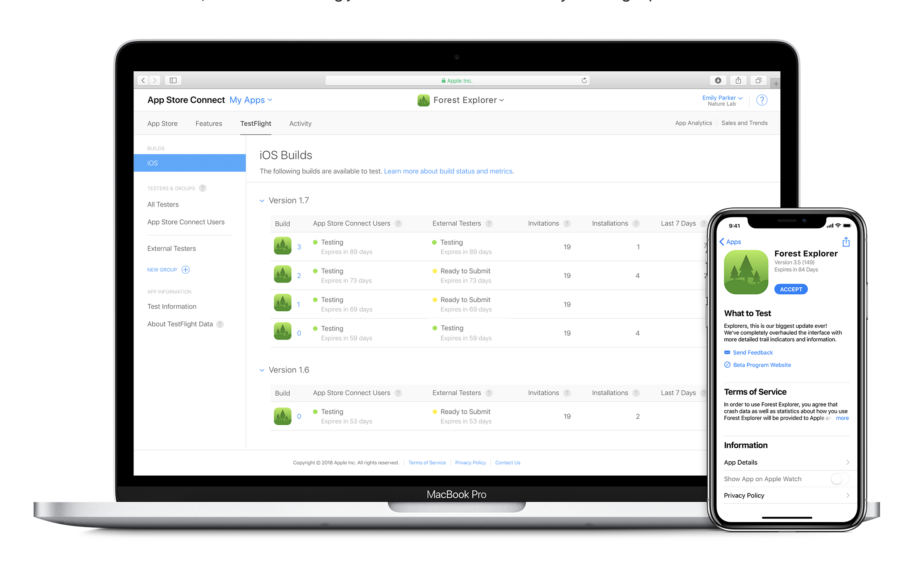Tap the share icon on the iPhone screen
This screenshot has height=586, width=924.
[x=846, y=242]
